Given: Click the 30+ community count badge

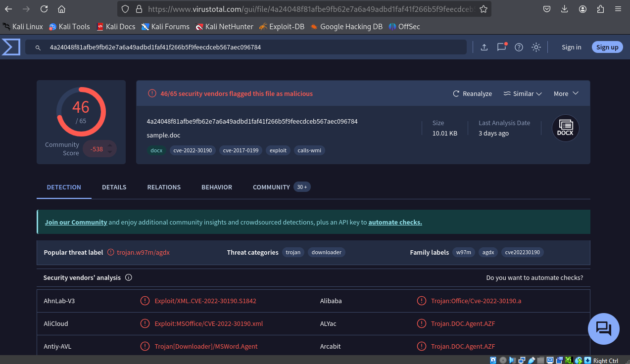Looking at the screenshot, I should pyautogui.click(x=302, y=187).
